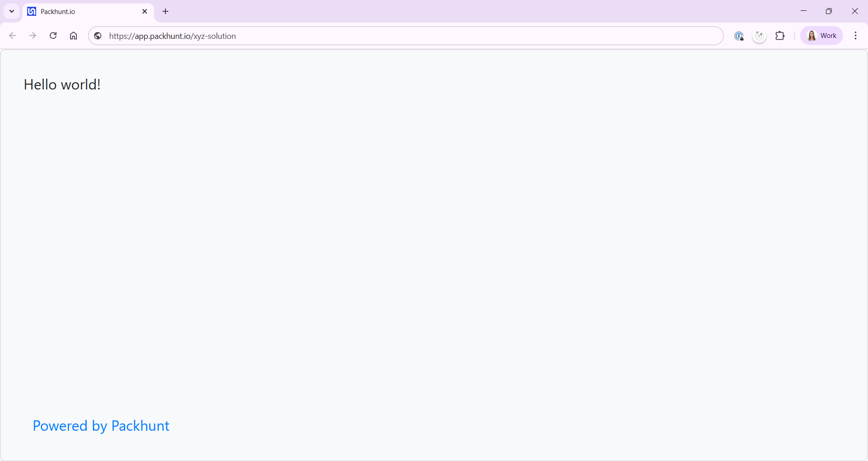
Task: Navigate back to the previous page
Action: (13, 36)
